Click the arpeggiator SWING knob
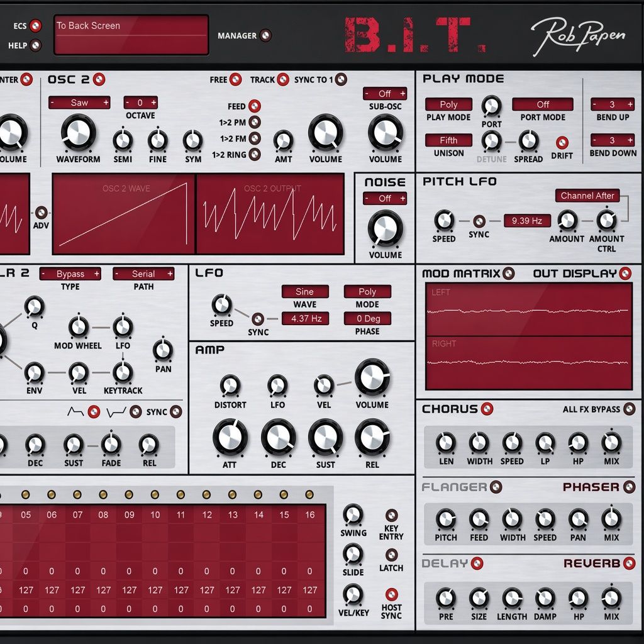644x644 pixels. [353, 514]
